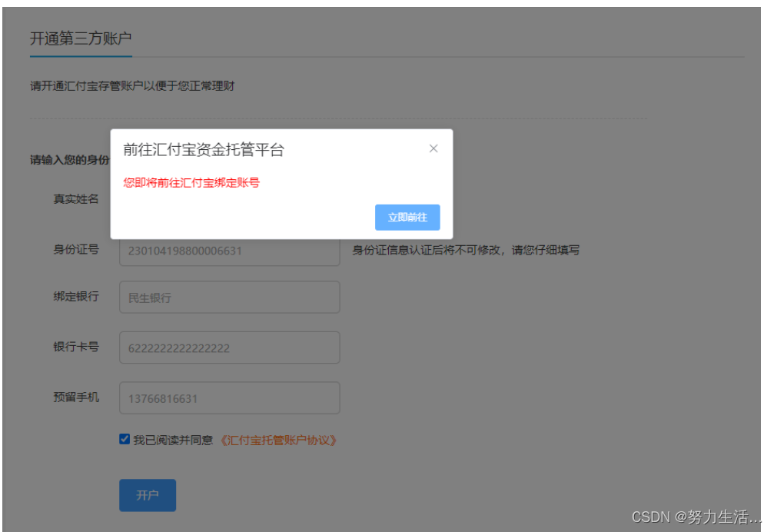Click the 身份证号 label
This screenshot has height=532, width=774.
click(x=76, y=249)
